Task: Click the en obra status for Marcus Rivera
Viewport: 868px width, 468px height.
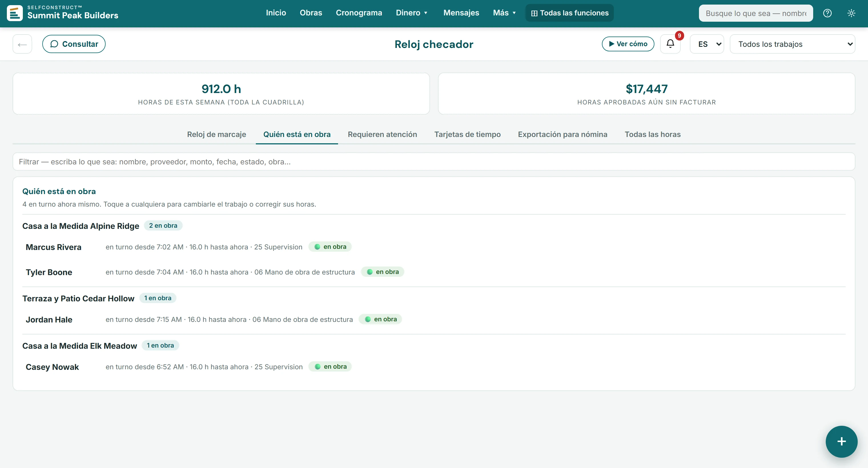Action: click(330, 247)
